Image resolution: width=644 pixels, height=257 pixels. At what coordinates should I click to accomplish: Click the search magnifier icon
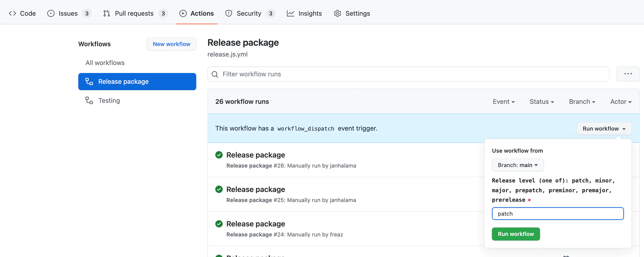[x=215, y=74]
